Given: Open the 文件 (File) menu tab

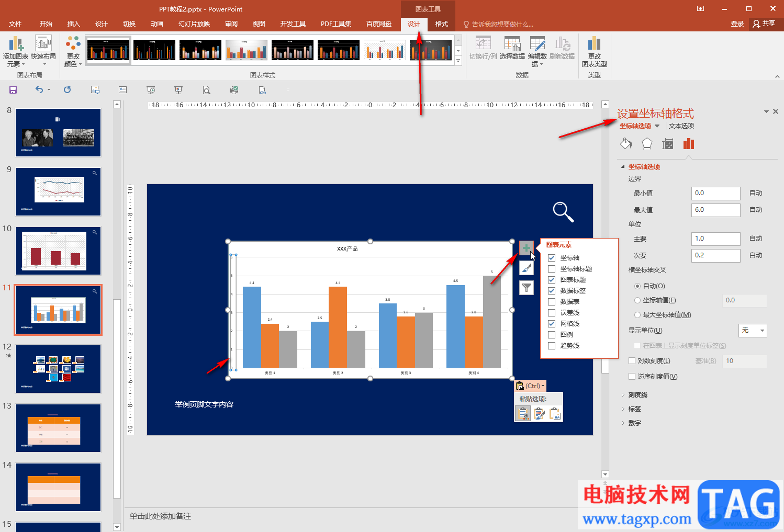Looking at the screenshot, I should [x=15, y=24].
